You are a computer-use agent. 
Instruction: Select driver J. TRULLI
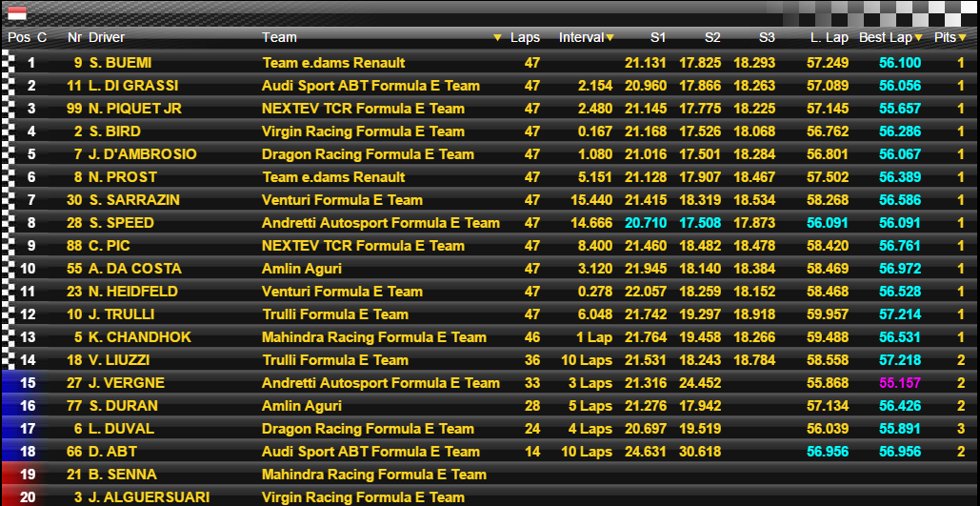click(x=121, y=314)
